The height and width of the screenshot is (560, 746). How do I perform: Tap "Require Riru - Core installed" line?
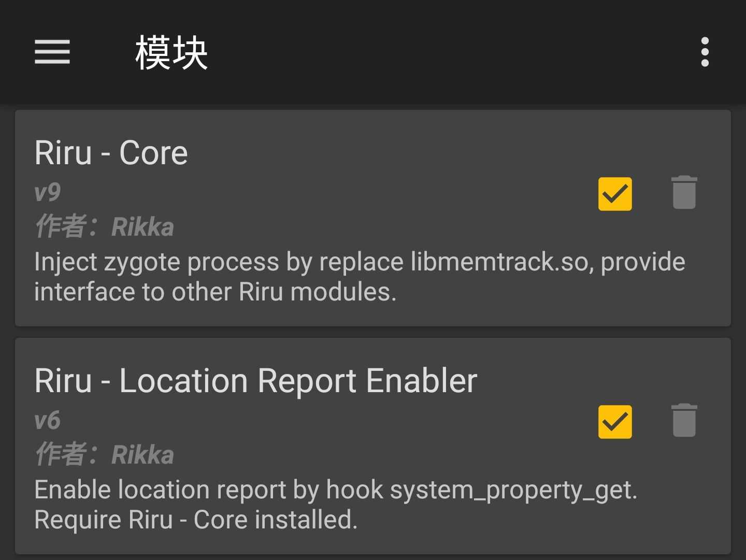(x=196, y=520)
